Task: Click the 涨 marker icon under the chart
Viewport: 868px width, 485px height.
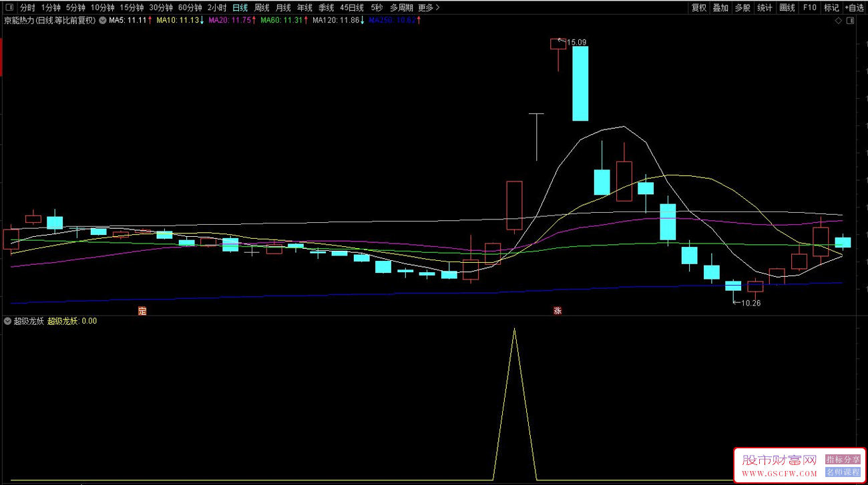Action: point(558,311)
